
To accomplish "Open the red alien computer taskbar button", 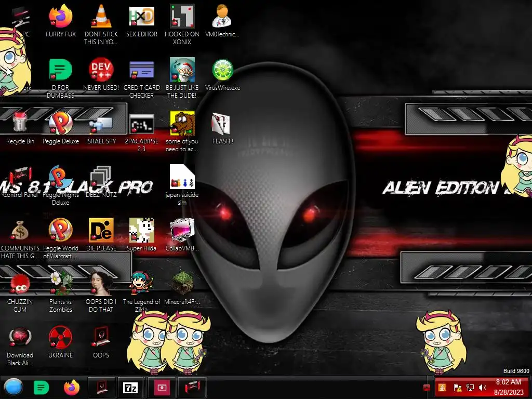I will tap(192, 388).
